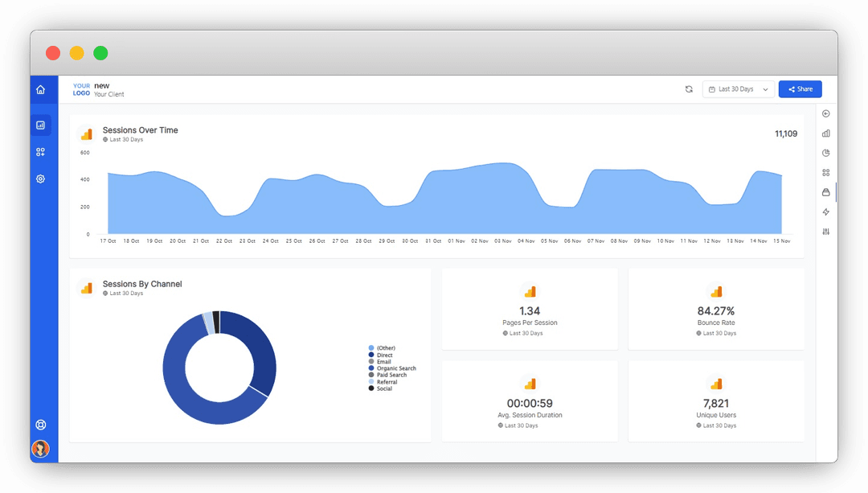868x493 pixels.
Task: Click the 01 Nov axis label
Action: pos(457,241)
